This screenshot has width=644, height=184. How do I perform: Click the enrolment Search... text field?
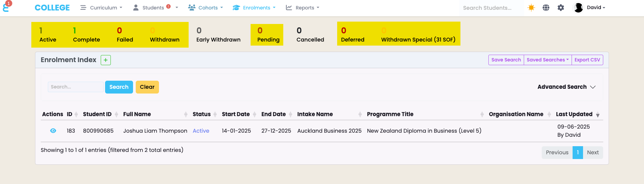point(76,87)
